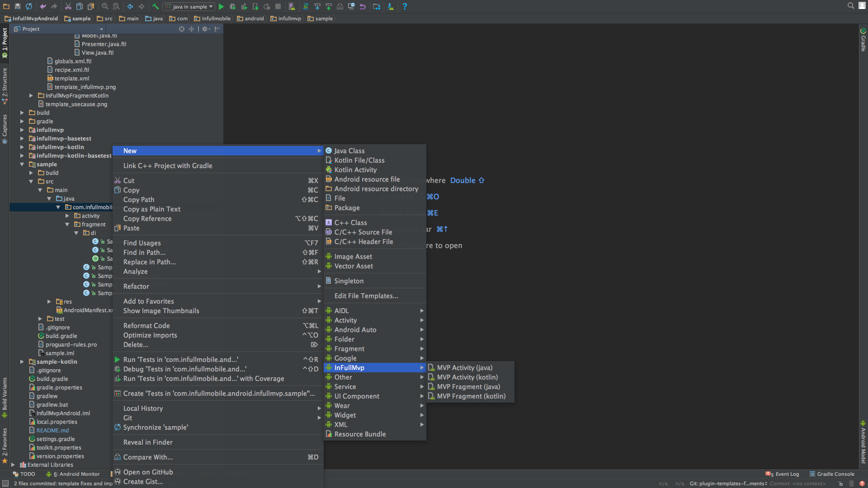
Task: Select Edit File Templates... menu entry
Action: (375, 296)
